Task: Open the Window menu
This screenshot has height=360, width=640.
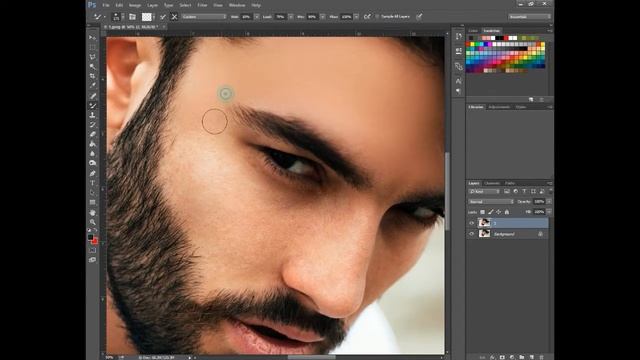Action: [x=237, y=5]
